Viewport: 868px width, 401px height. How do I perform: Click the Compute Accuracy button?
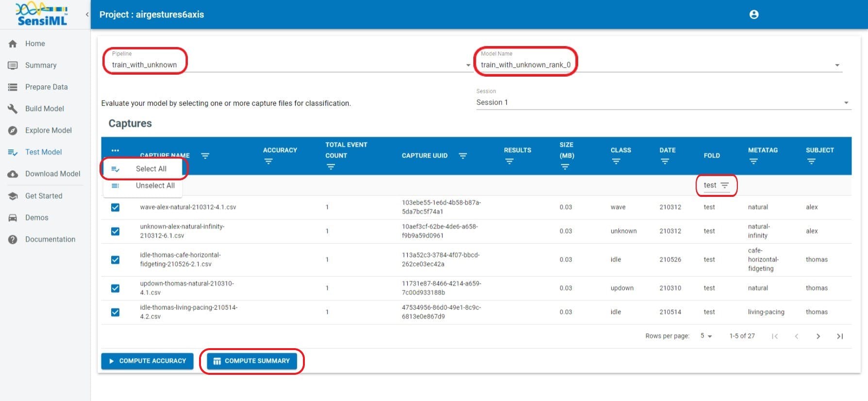(147, 361)
